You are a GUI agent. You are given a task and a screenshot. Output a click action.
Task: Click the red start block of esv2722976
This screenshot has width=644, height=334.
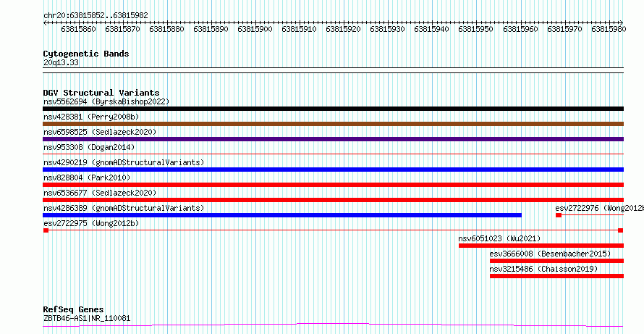(x=559, y=215)
